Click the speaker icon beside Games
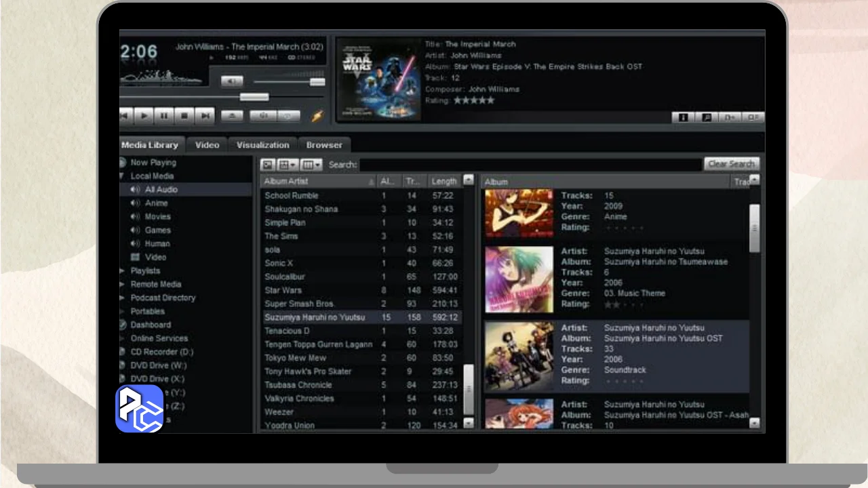 coord(135,230)
